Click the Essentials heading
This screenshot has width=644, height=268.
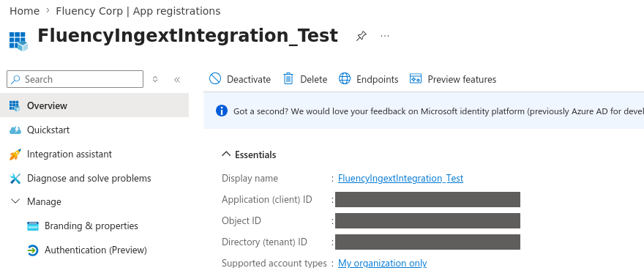[x=255, y=155]
